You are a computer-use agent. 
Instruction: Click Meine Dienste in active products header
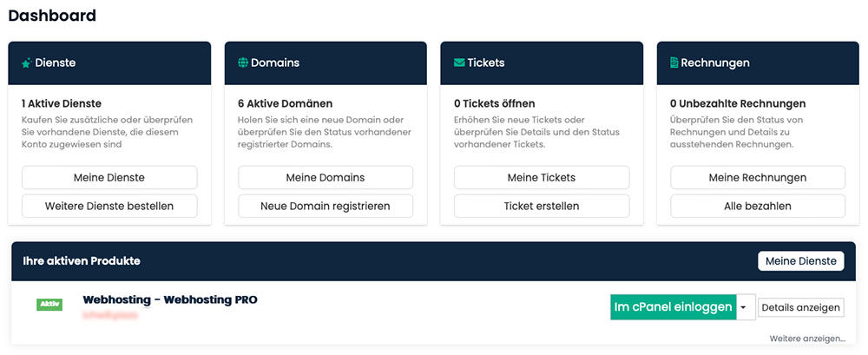(x=800, y=260)
